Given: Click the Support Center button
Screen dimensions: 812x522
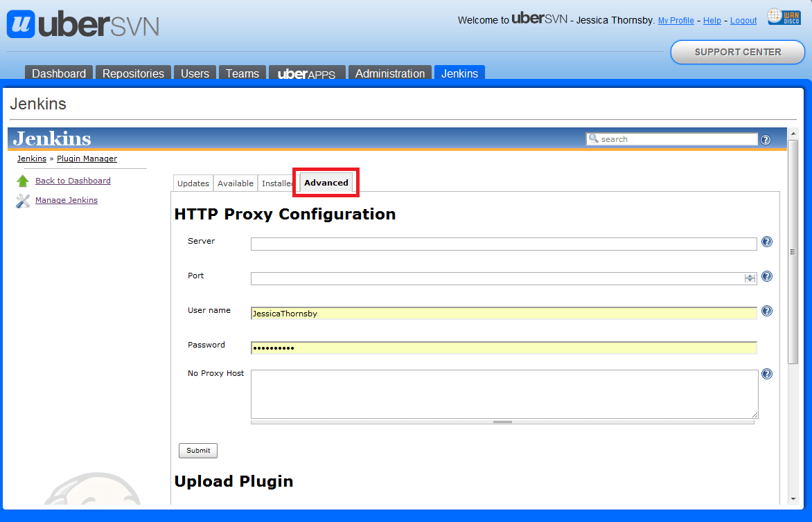Looking at the screenshot, I should coord(737,52).
